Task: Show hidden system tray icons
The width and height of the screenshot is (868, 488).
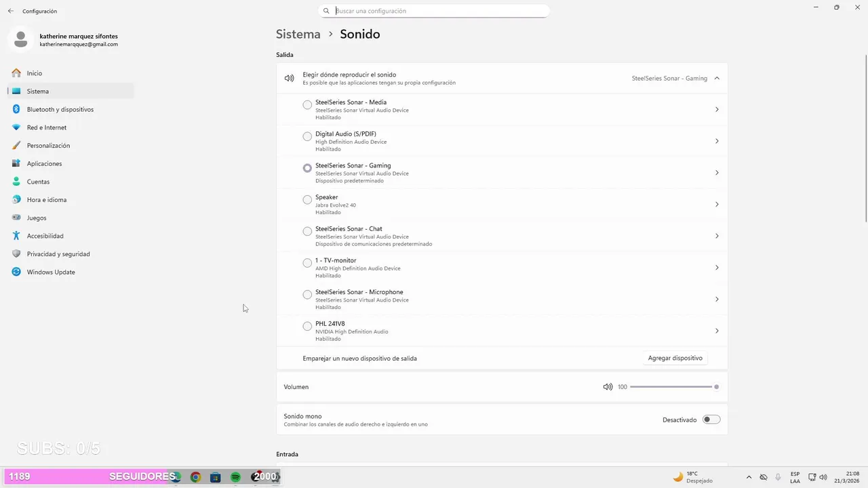Action: click(749, 477)
